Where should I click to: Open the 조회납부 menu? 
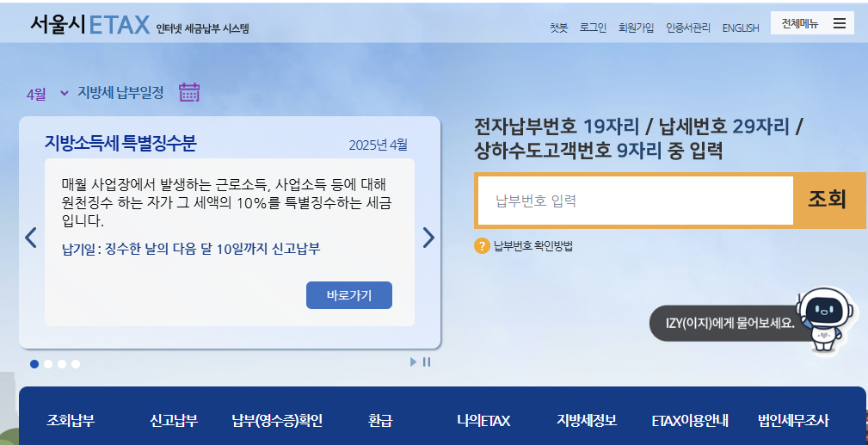pyautogui.click(x=71, y=421)
